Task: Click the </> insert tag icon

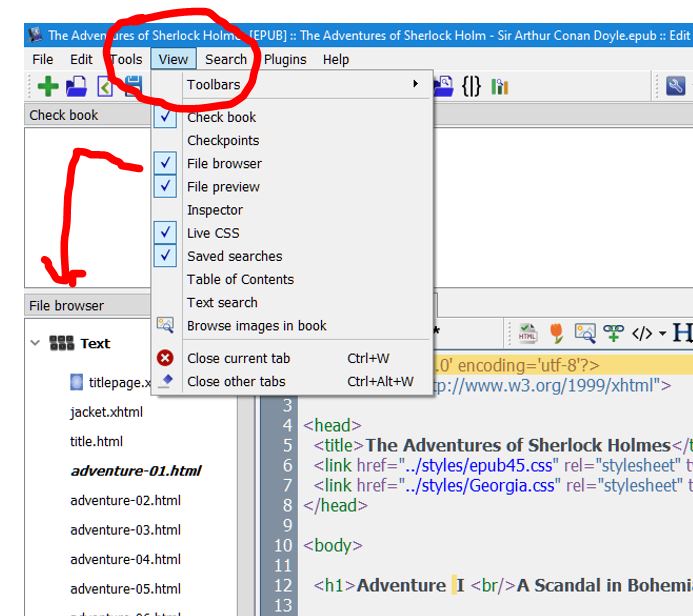Action: 642,334
